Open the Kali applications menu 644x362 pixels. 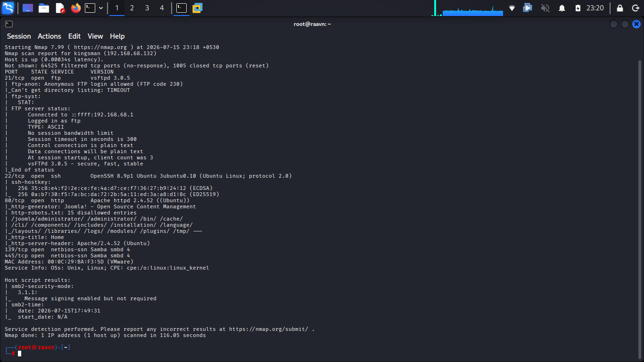[x=8, y=8]
